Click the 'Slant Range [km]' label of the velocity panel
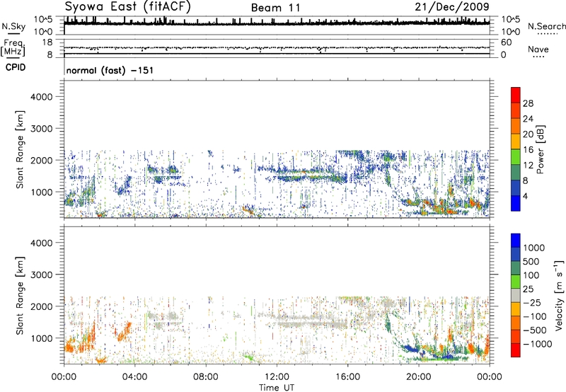Screen dimensions: 566x392 (x=20, y=295)
